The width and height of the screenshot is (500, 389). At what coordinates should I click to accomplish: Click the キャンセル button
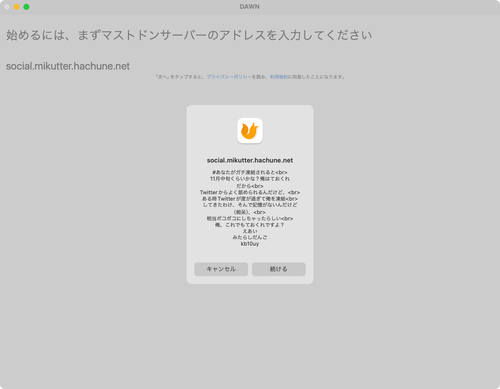tap(221, 269)
